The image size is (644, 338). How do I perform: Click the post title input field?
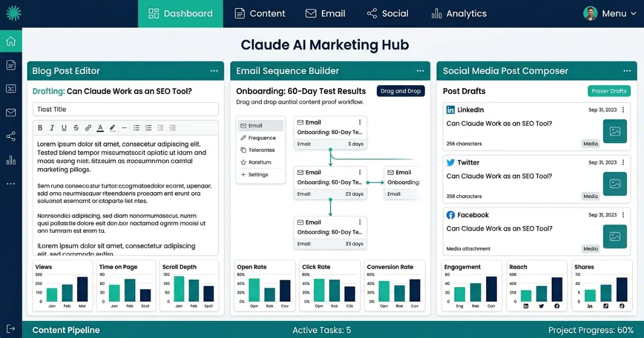click(125, 109)
